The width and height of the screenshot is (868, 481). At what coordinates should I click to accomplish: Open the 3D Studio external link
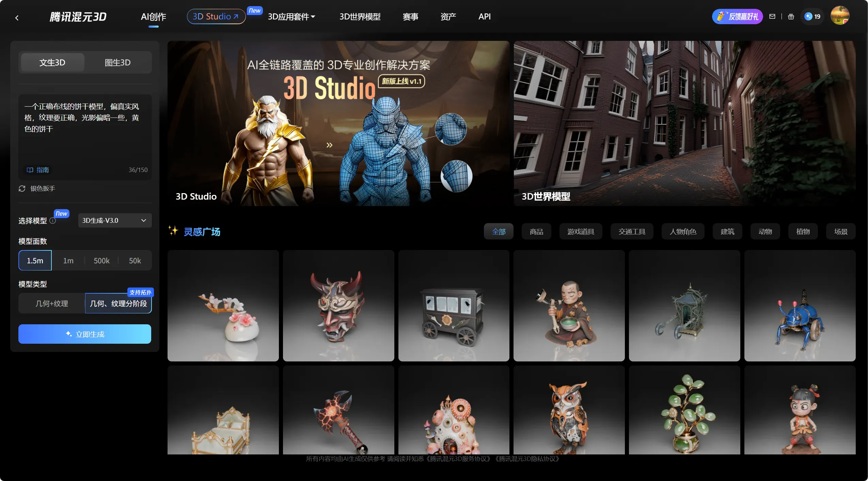216,16
